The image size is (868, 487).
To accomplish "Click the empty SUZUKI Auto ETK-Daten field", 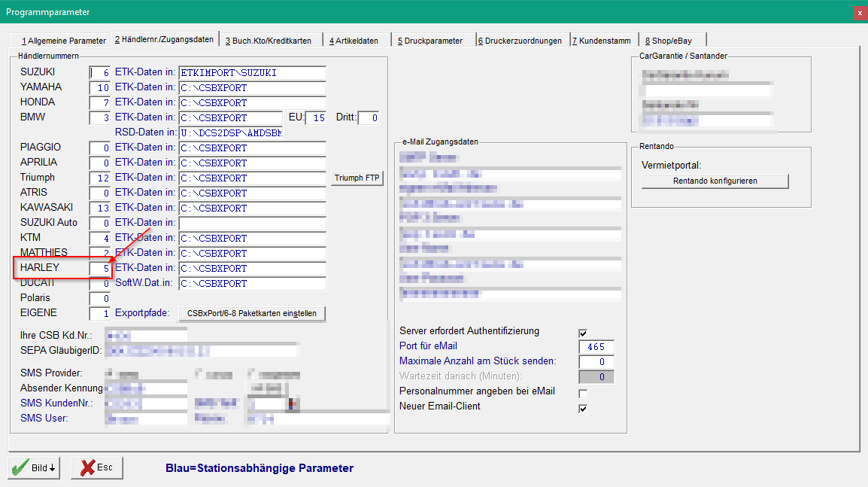I will click(x=253, y=223).
